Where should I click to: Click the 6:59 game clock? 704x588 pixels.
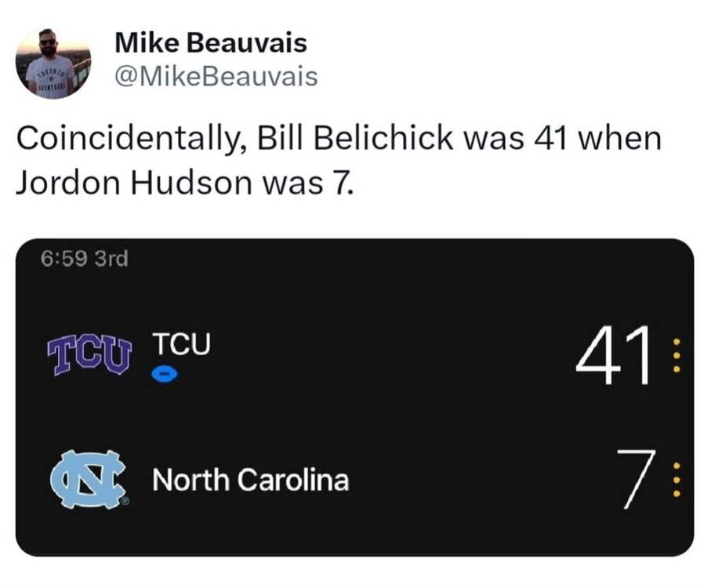point(64,258)
